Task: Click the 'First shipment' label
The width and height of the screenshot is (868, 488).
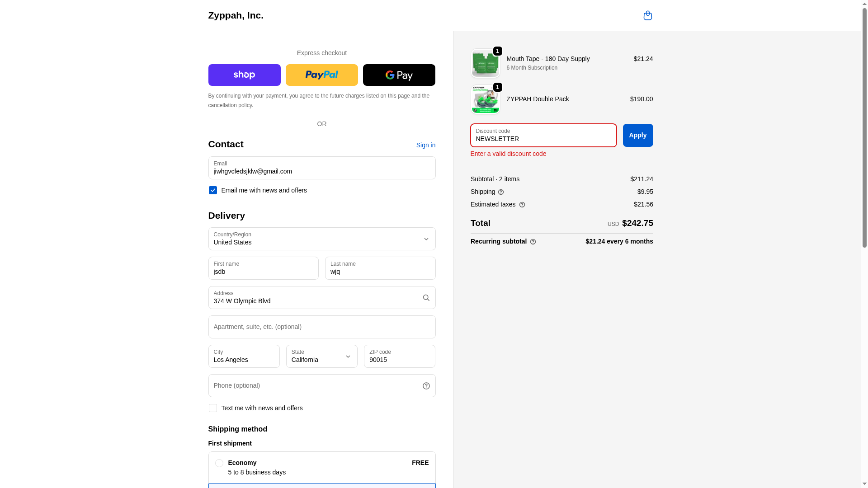Action: [230, 443]
